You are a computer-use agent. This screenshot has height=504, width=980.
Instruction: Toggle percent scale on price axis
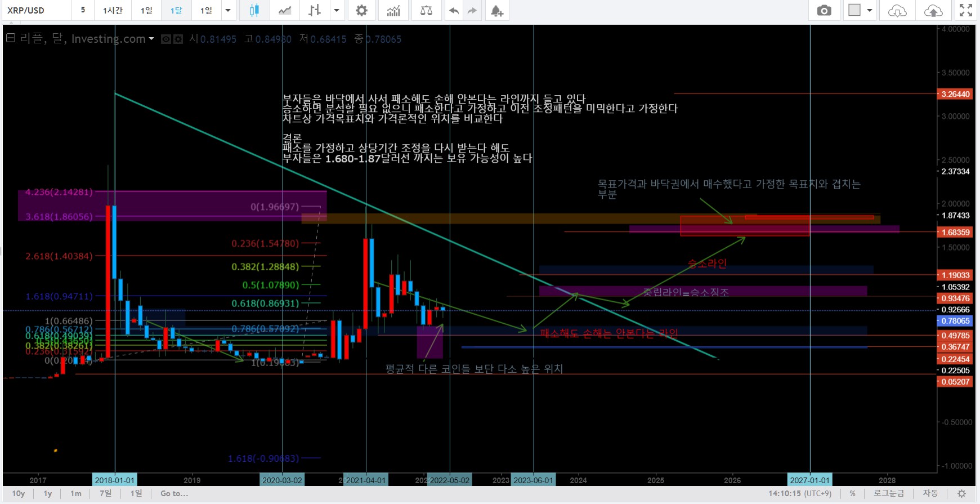[853, 493]
